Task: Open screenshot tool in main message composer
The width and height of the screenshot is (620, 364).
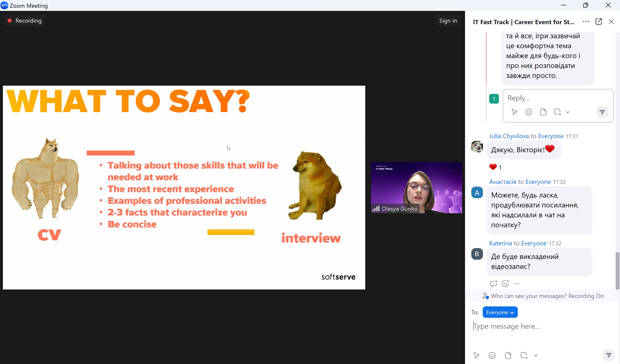Action: 524,355
